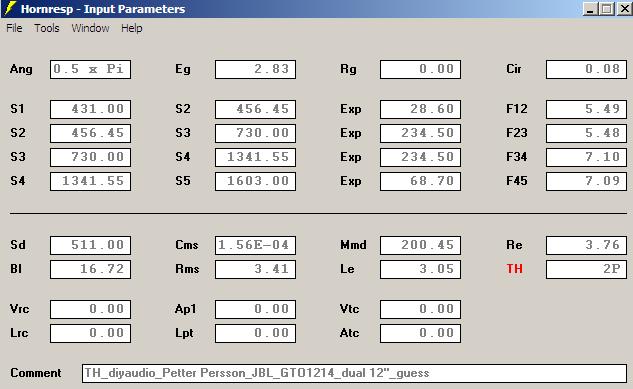
Task: Click the Ap1 input field
Action: click(255, 309)
